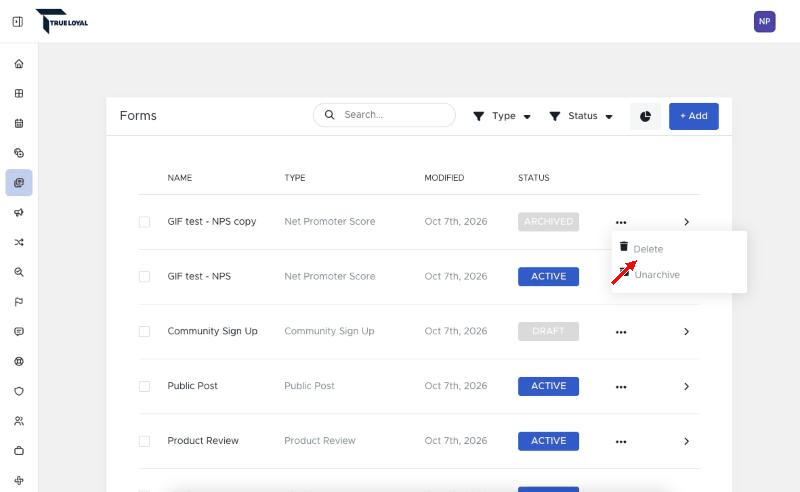Check the Public Post row checkbox
The height and width of the screenshot is (492, 800).
tap(144, 386)
